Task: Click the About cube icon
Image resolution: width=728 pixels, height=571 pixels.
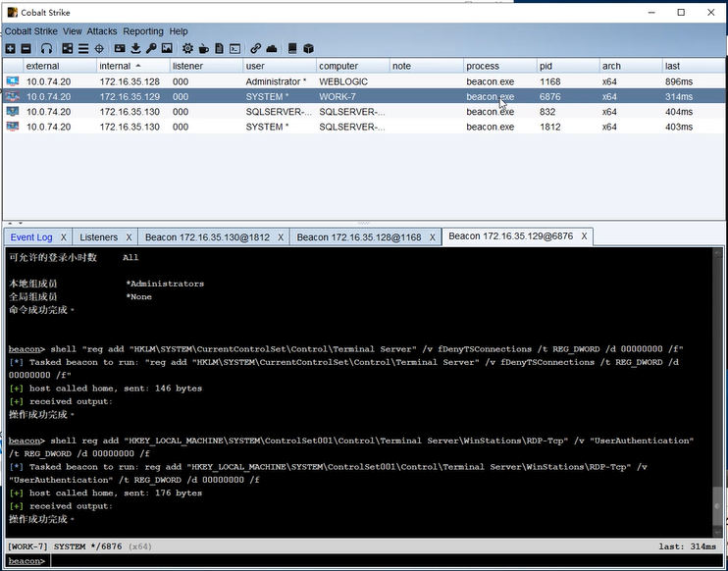Action: point(308,48)
